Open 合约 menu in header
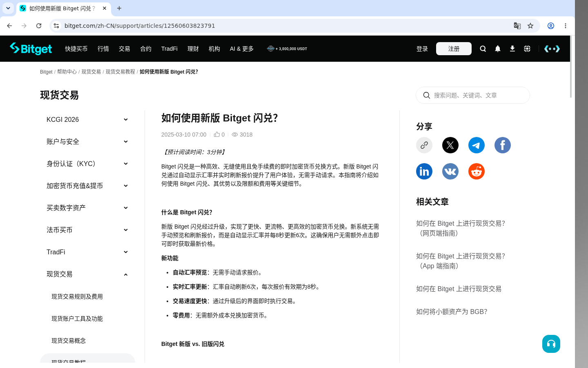Image resolution: width=588 pixels, height=368 pixels. point(146,49)
